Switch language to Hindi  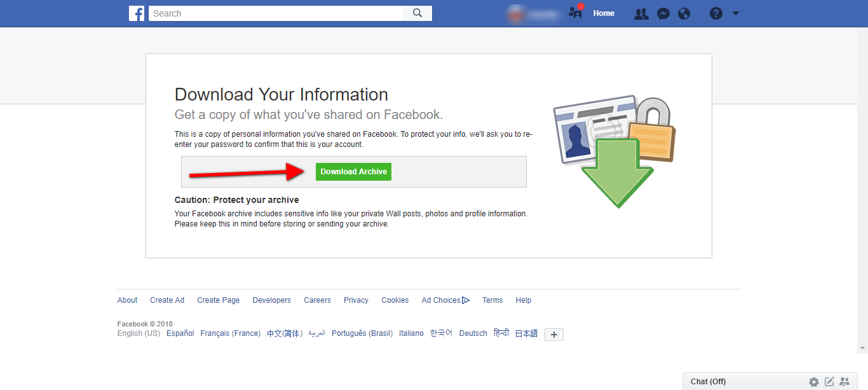click(501, 333)
